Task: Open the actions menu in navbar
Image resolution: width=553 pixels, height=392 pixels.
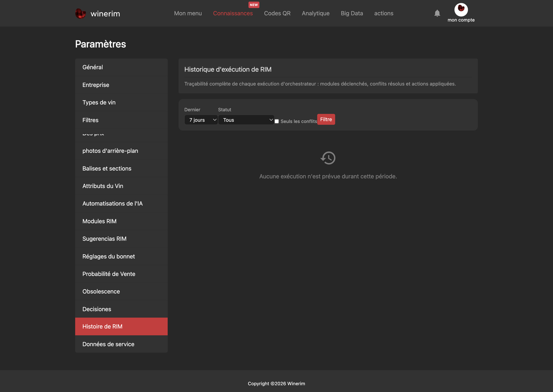Action: coord(383,13)
